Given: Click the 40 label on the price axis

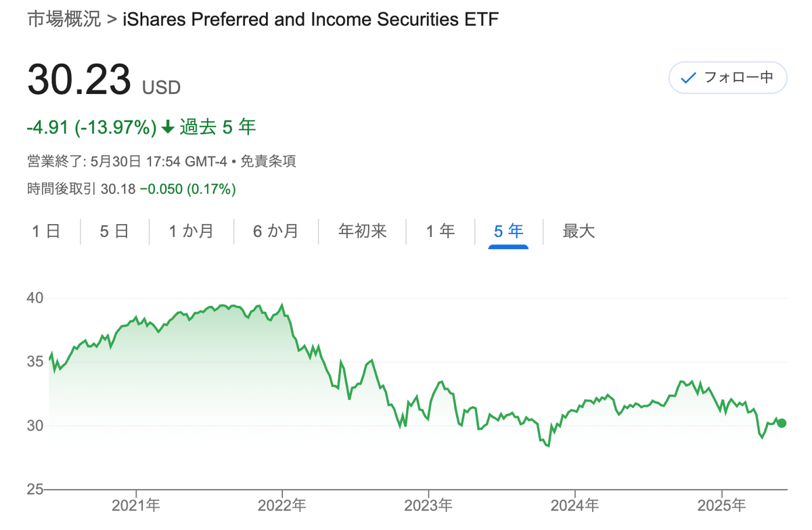Looking at the screenshot, I should click(x=32, y=298).
